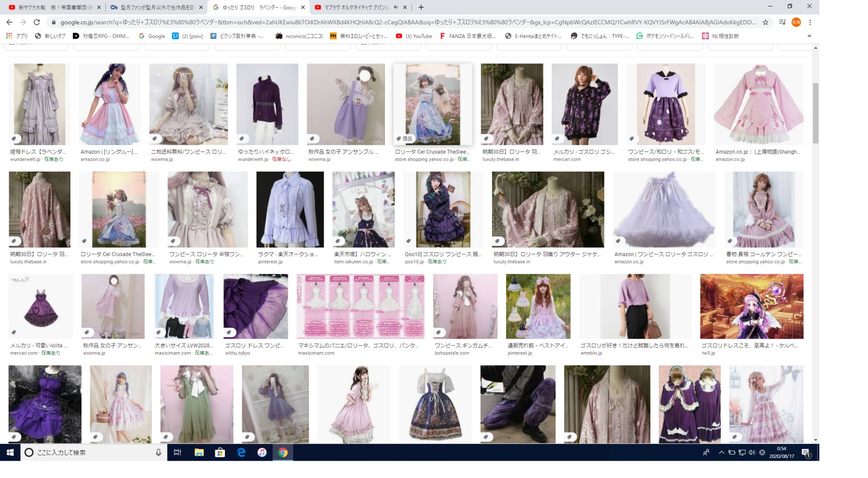
Task: Click the Windows search input box
Action: tap(91, 452)
